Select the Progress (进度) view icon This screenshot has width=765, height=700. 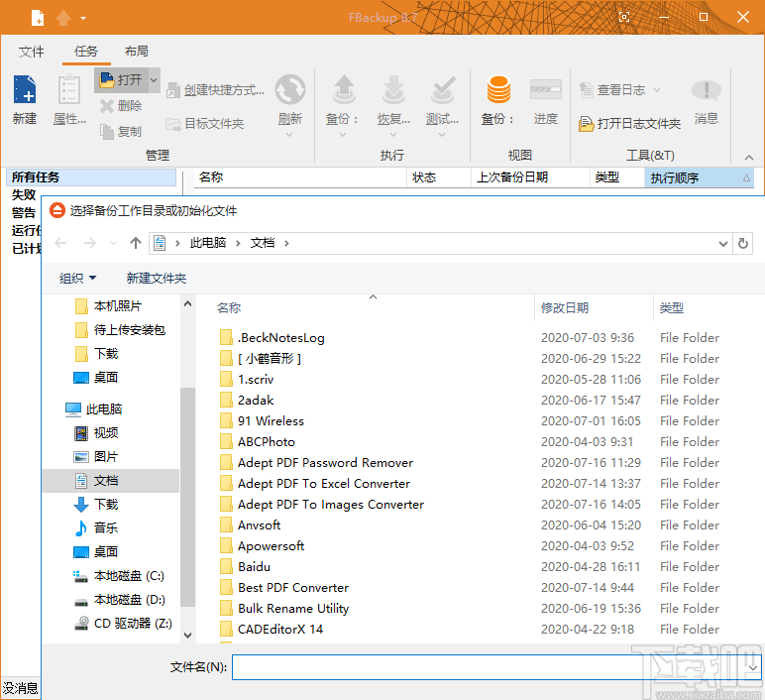coord(545,89)
